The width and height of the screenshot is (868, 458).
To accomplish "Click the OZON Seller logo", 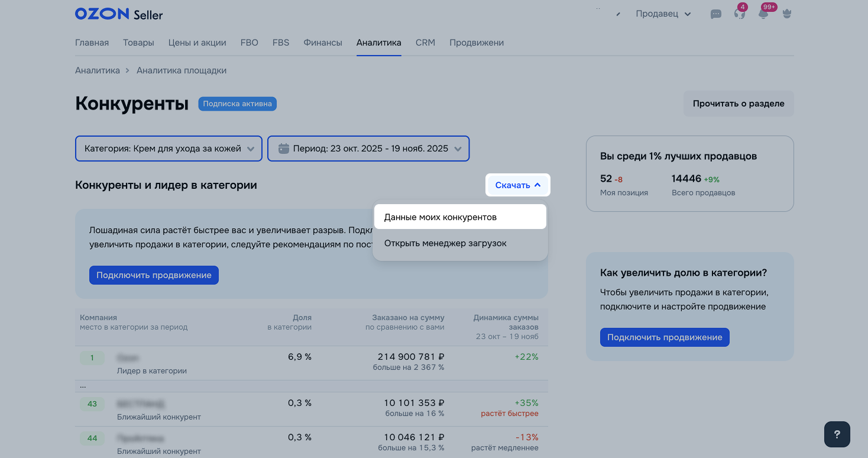I will pyautogui.click(x=119, y=14).
